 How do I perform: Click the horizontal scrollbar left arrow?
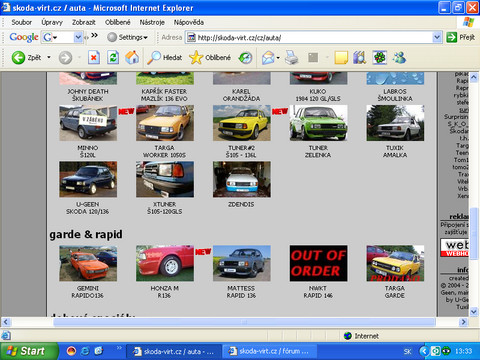tap(6, 322)
